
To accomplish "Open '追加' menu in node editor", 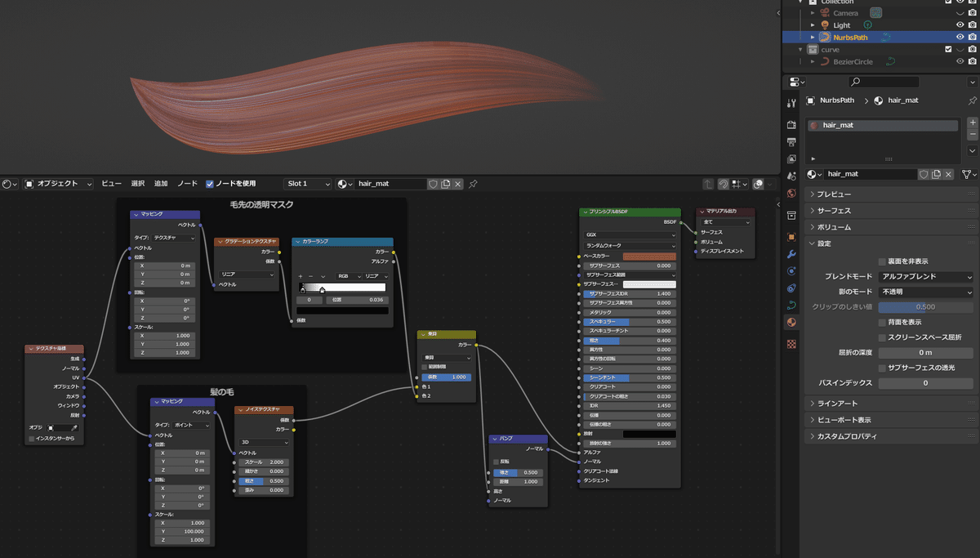I will tap(161, 185).
